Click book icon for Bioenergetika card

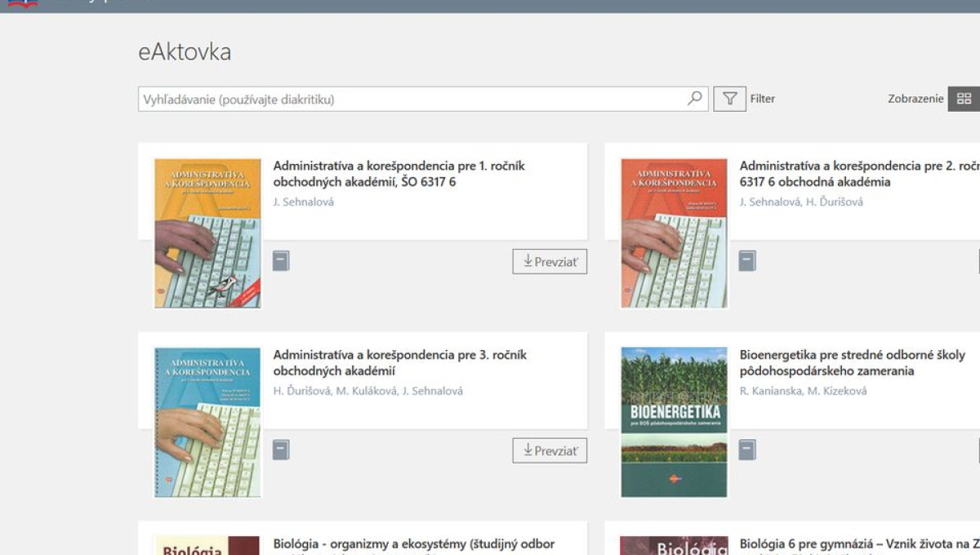pos(747,450)
